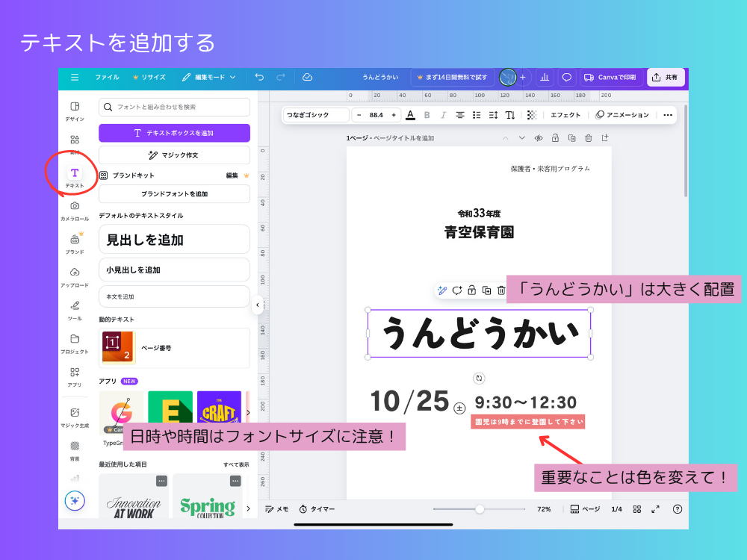The height and width of the screenshot is (560, 747).
Task: Click the zoom slider handle
Action: pyautogui.click(x=480, y=509)
